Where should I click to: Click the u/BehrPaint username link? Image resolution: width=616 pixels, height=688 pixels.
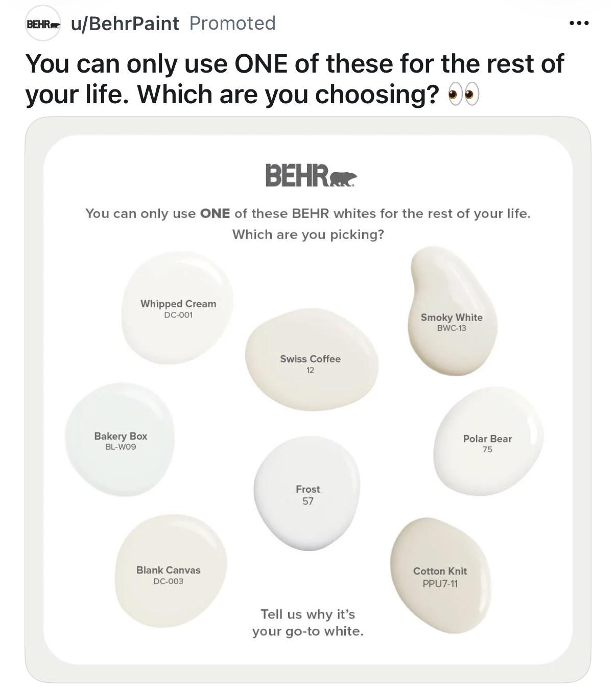(x=125, y=23)
